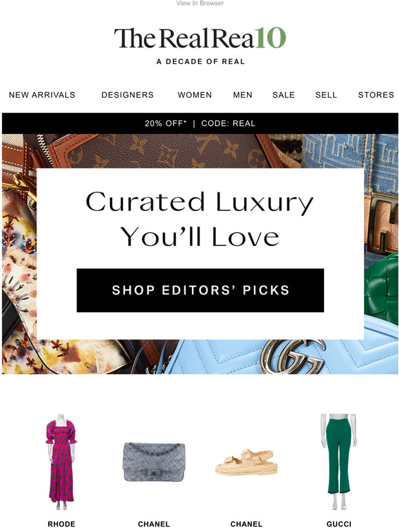Viewport: 399px width, 532px height.
Task: Click The RealReal 10 logo
Action: coord(199,38)
